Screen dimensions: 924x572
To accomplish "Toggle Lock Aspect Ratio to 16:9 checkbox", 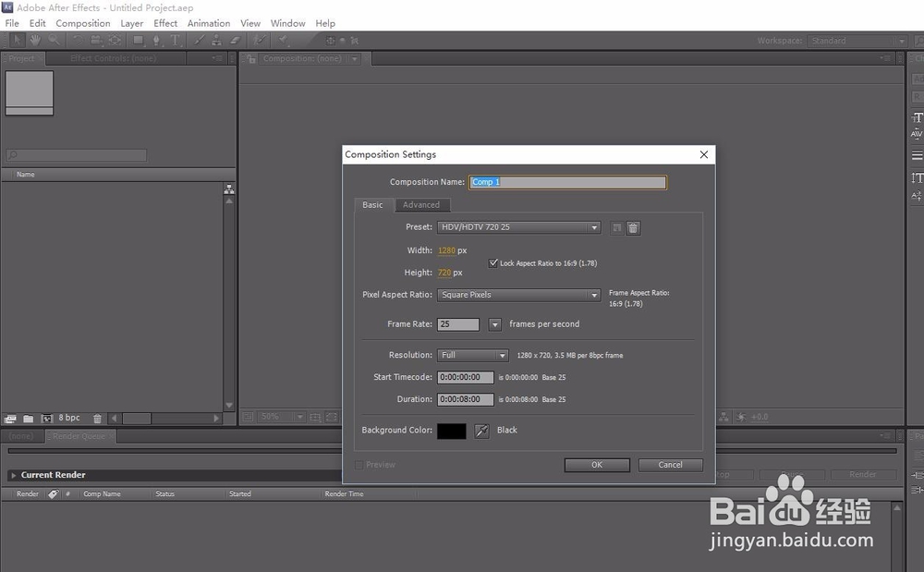I will [x=493, y=263].
